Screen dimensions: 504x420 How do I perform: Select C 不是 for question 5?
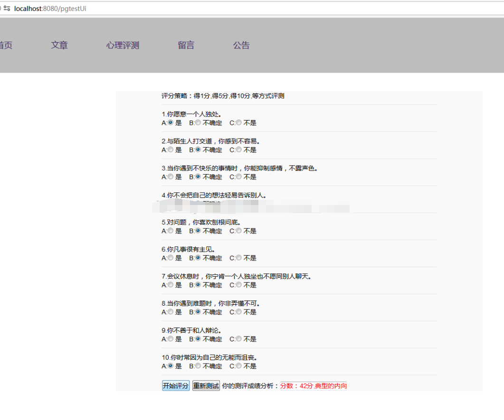(239, 231)
